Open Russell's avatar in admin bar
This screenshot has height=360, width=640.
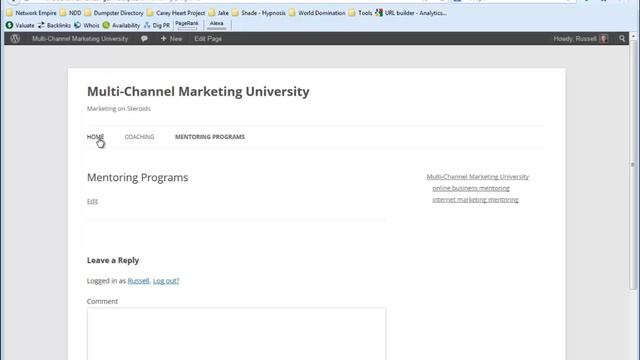coord(604,39)
